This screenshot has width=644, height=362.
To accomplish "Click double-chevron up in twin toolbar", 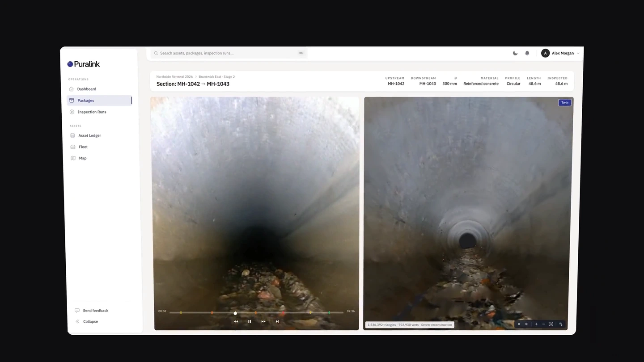I will 519,324.
